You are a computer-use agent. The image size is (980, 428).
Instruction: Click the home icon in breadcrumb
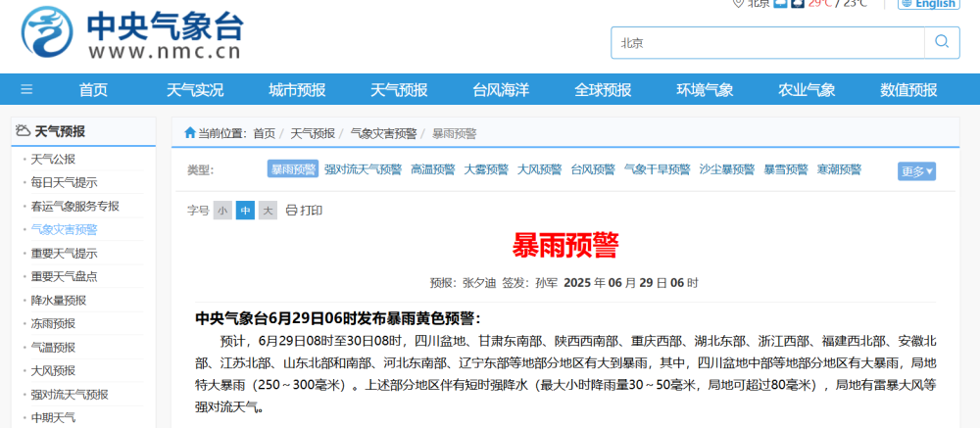point(189,133)
